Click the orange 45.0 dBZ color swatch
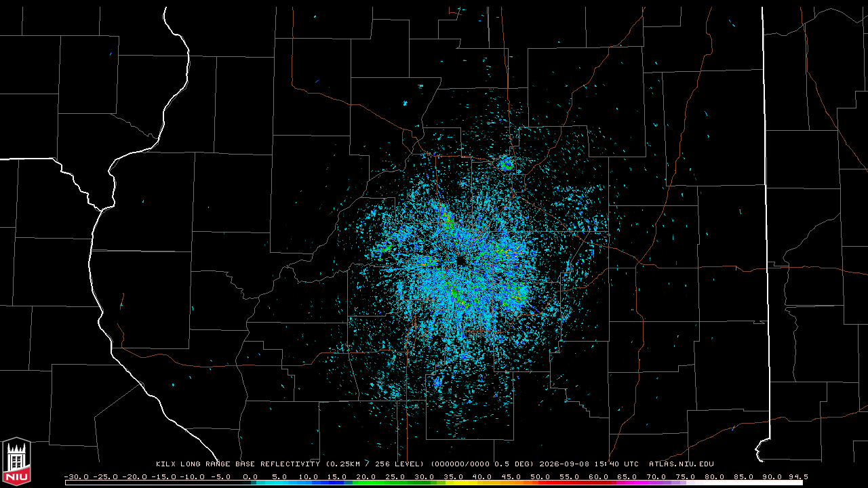This screenshot has height=488, width=868. [x=511, y=483]
